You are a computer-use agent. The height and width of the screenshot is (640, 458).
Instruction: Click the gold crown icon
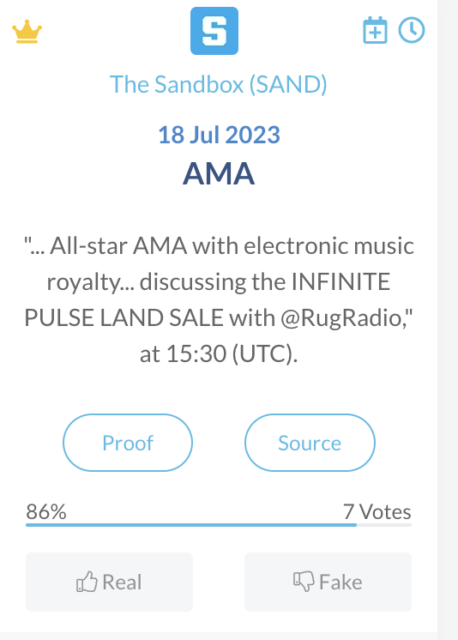(x=27, y=31)
